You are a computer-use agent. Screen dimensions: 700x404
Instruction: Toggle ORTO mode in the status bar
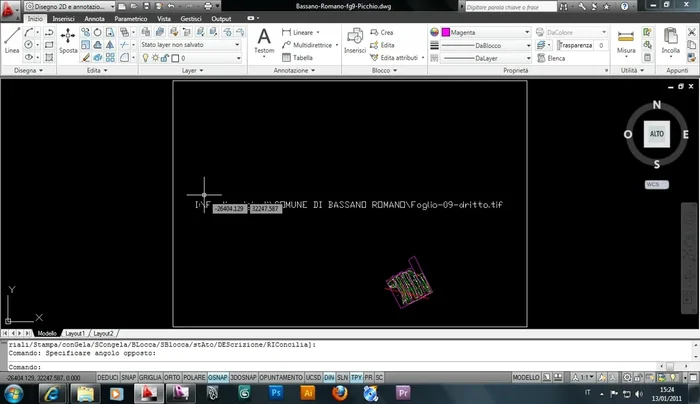[x=171, y=378]
